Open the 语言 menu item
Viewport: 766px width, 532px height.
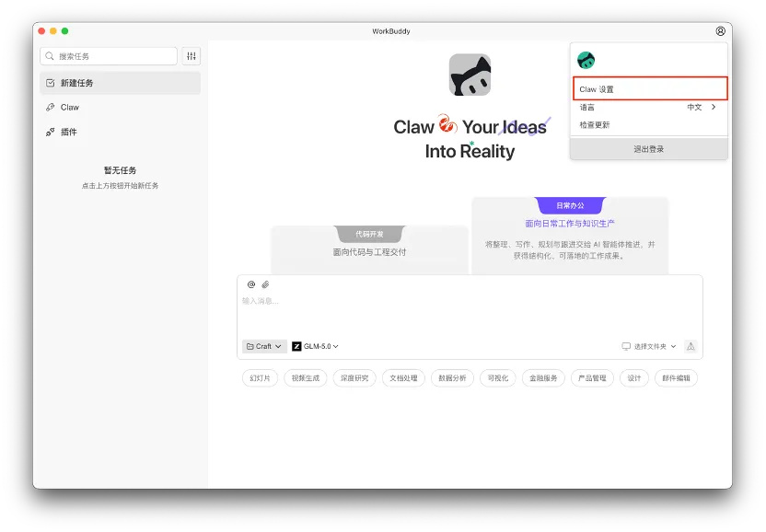tap(649, 107)
